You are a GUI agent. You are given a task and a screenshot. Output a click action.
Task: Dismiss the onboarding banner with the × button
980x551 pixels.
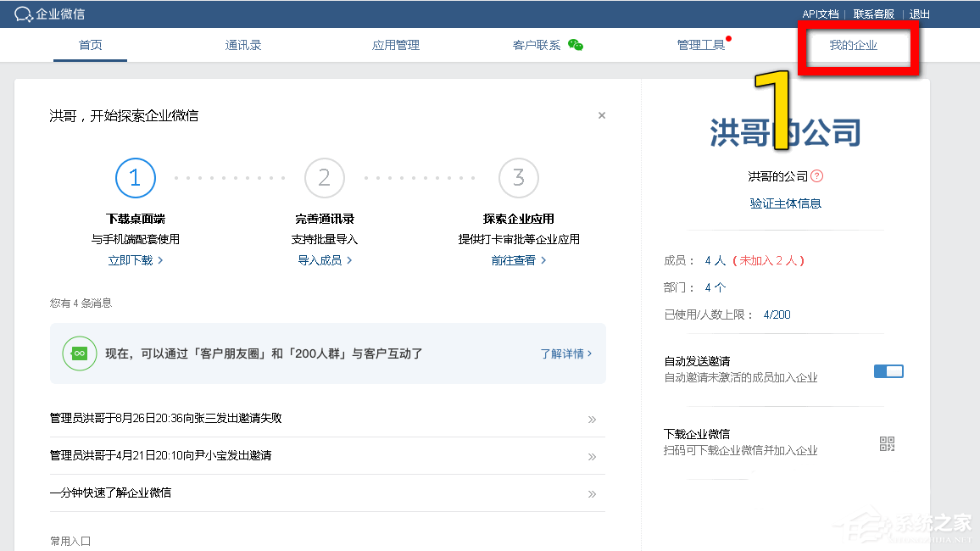click(601, 114)
